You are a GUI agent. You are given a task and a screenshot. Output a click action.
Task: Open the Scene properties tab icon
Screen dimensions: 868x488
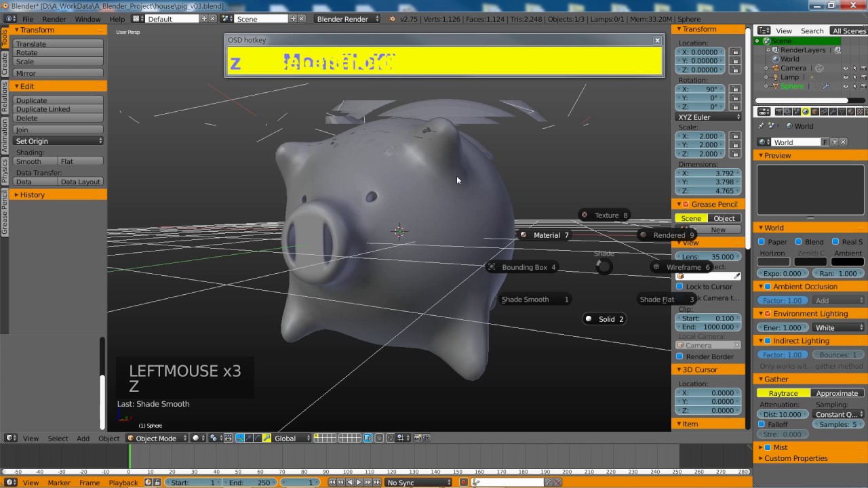tap(797, 112)
